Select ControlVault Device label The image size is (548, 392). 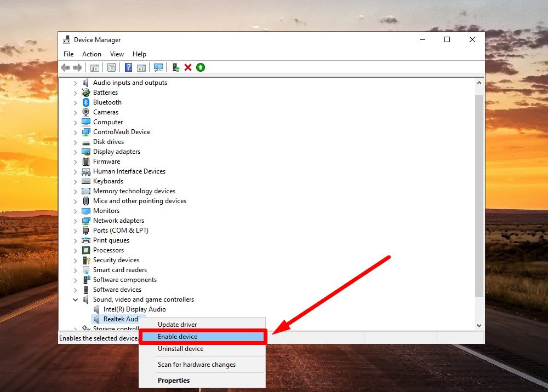coord(122,132)
